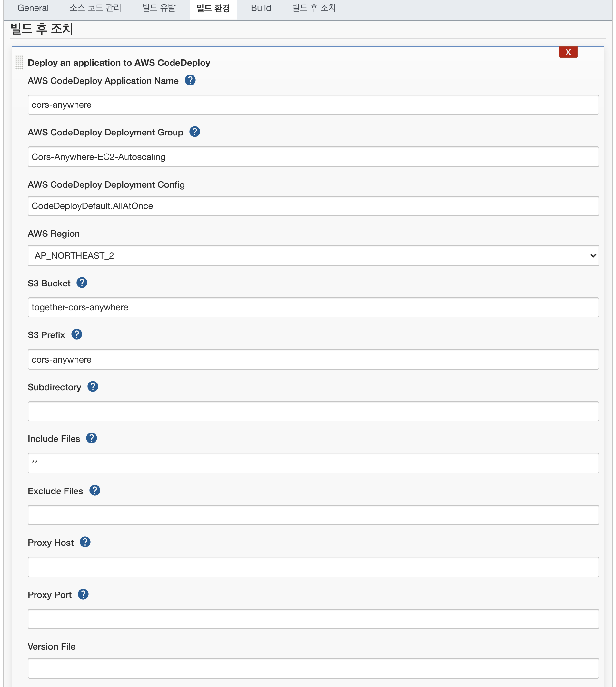This screenshot has height=687, width=616.
Task: Edit the Include Files field containing **
Action: click(313, 463)
